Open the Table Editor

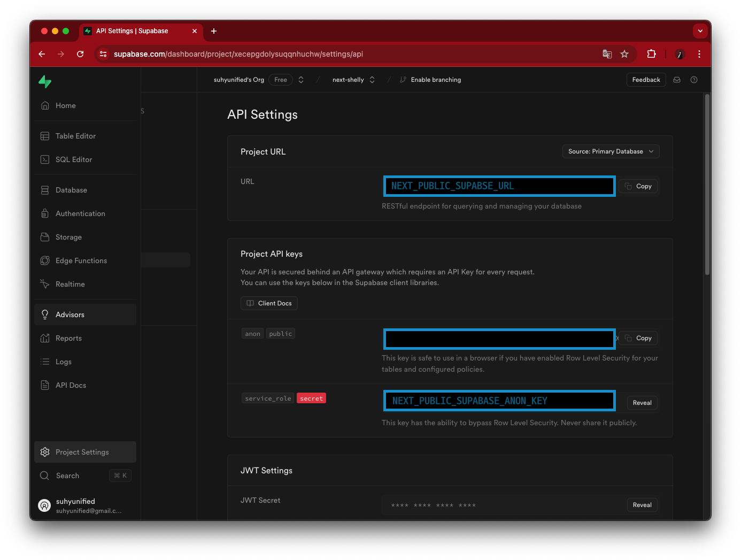[86, 136]
